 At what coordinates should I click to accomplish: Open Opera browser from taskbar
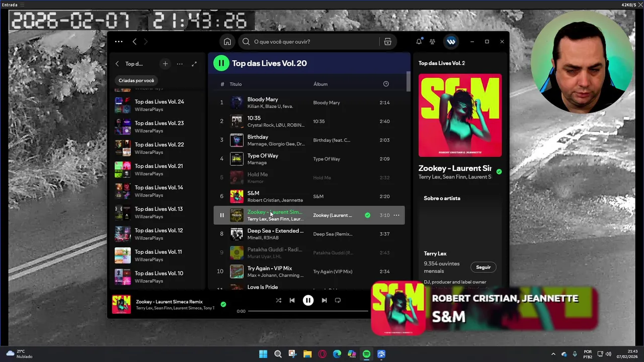click(x=322, y=354)
